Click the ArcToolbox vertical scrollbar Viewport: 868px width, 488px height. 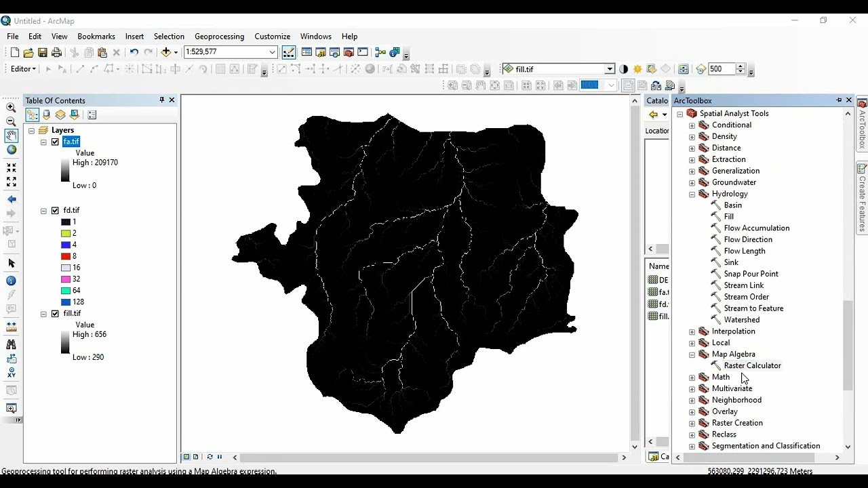tap(848, 346)
